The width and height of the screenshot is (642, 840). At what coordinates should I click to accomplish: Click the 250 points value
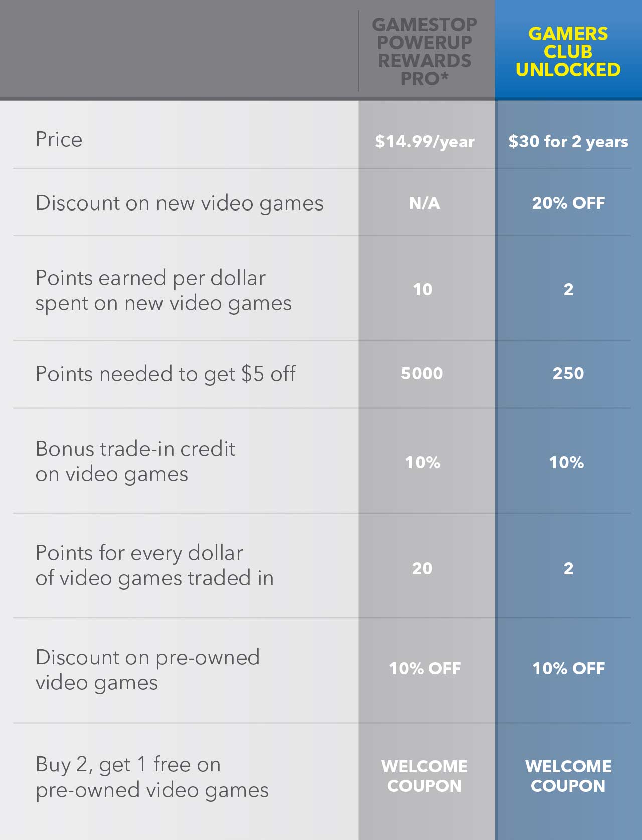pos(568,373)
